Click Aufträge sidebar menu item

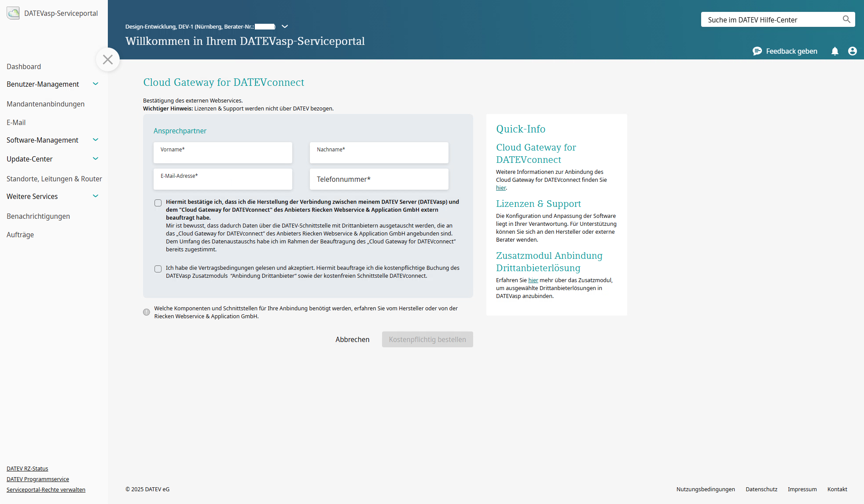pyautogui.click(x=20, y=235)
